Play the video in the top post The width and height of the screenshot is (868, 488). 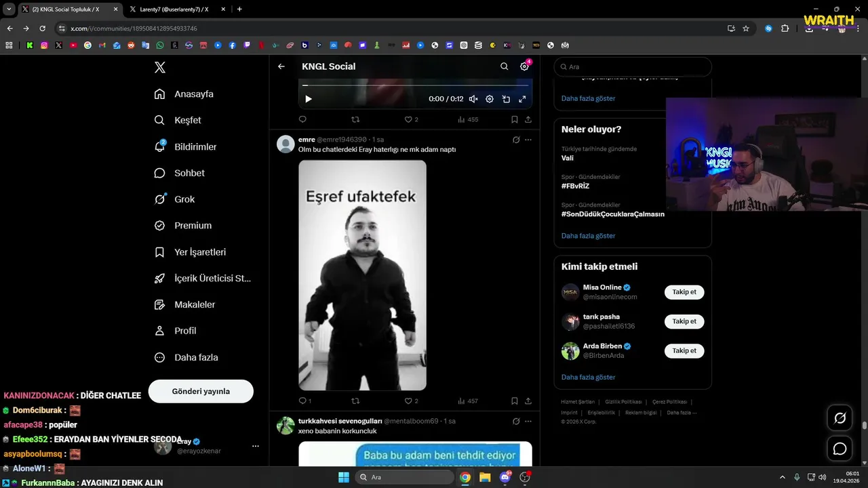(309, 99)
